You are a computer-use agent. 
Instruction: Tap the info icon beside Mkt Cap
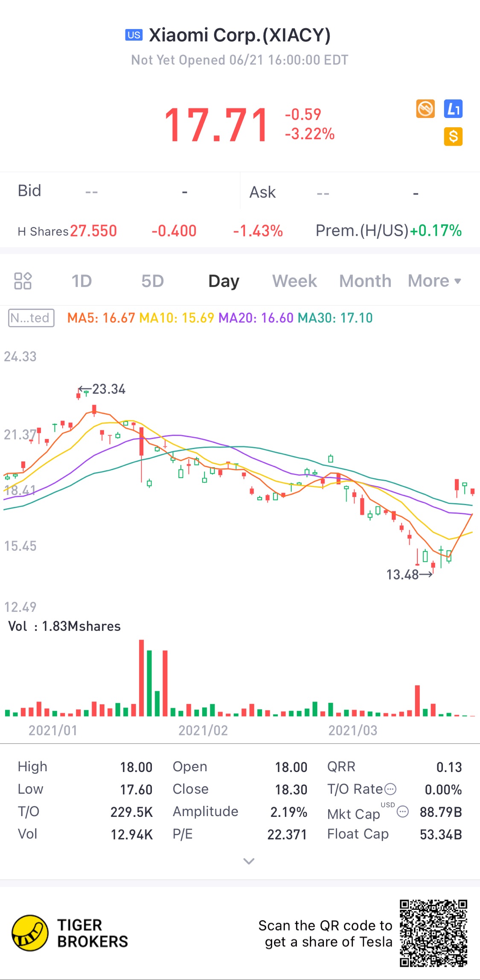[x=403, y=812]
